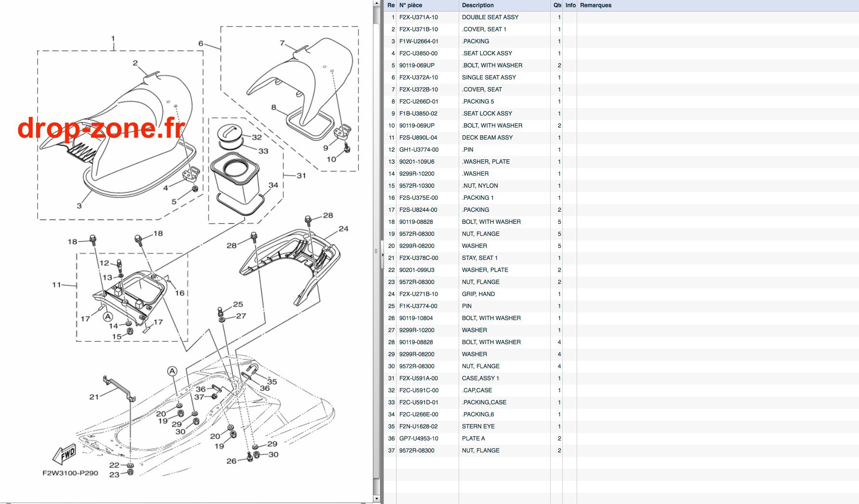Select part number F1B-U3850-02
859x504 pixels.
(418, 114)
